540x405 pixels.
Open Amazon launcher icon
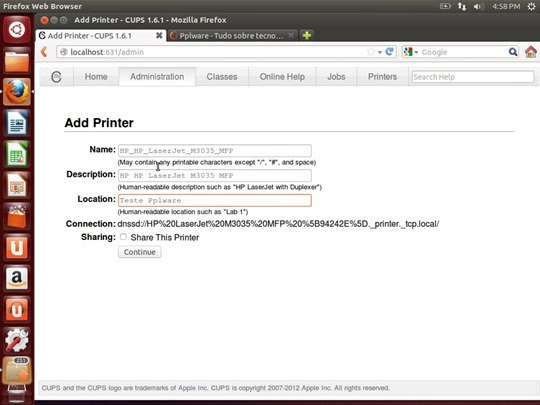(x=17, y=278)
